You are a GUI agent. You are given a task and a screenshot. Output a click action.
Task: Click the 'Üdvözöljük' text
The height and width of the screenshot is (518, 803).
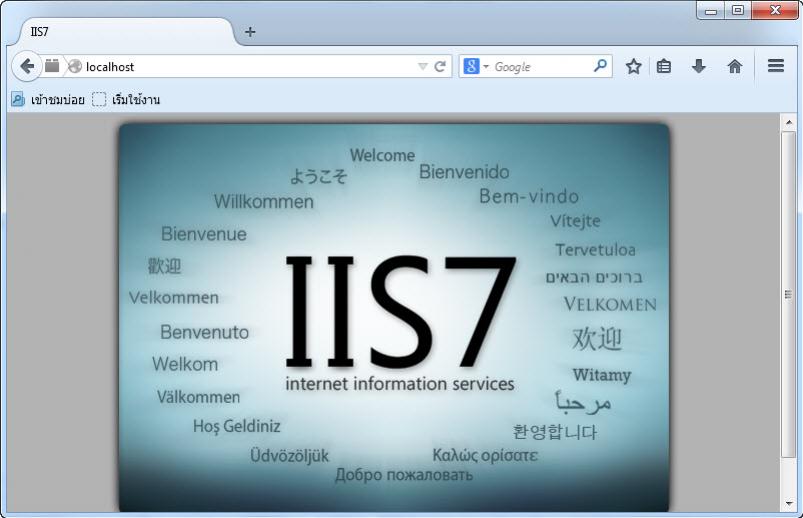point(289,455)
